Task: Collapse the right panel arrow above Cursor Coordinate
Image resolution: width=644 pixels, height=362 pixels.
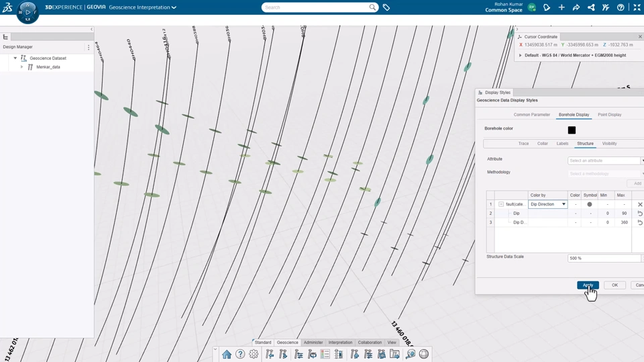Action: pyautogui.click(x=517, y=29)
